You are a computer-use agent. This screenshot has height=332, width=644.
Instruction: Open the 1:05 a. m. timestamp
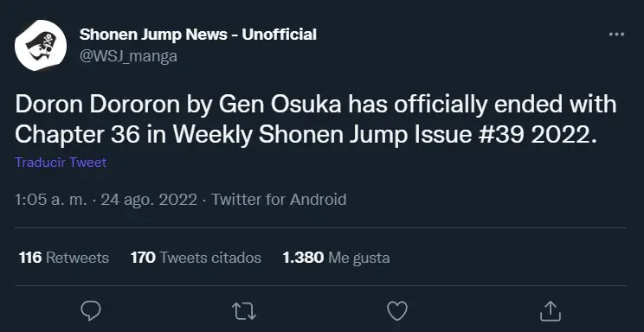(51, 200)
